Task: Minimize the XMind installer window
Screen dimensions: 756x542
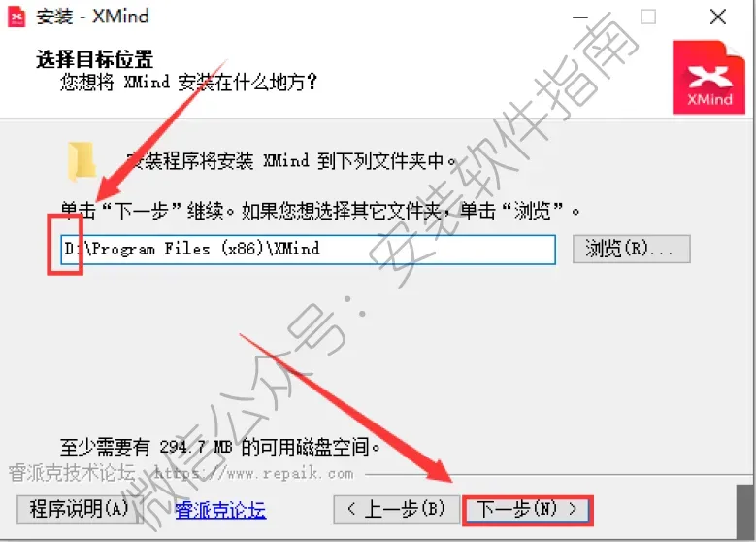Action: 580,17
